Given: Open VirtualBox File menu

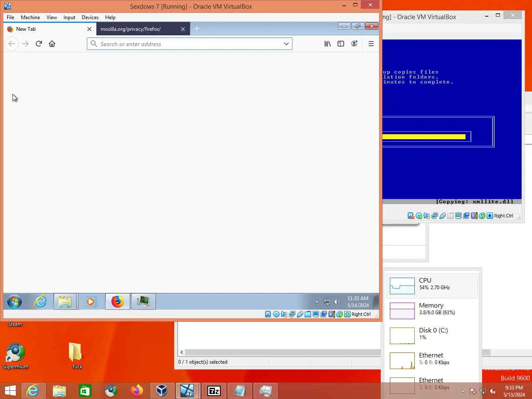Looking at the screenshot, I should point(10,17).
